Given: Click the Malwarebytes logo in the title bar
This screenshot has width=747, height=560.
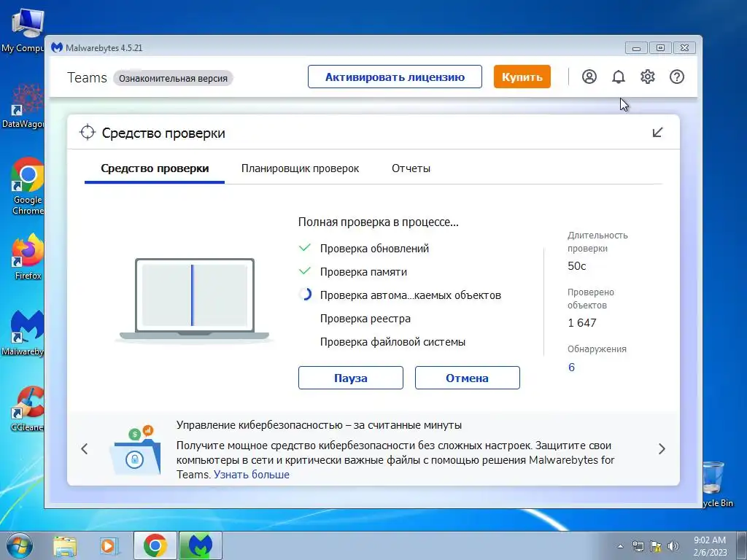Looking at the screenshot, I should (57, 47).
